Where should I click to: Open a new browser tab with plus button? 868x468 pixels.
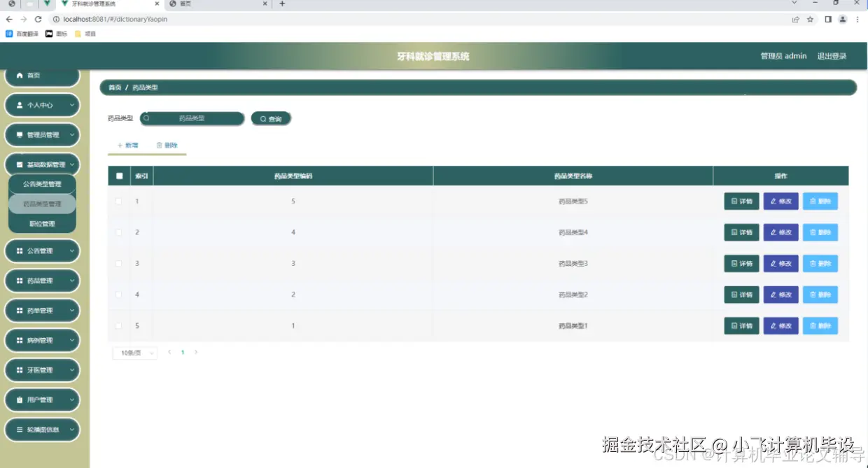pos(282,3)
